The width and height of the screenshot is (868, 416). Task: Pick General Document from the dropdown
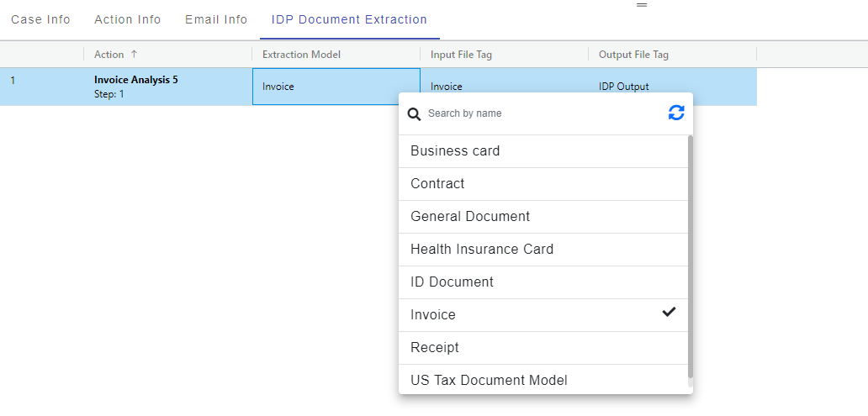coord(470,217)
